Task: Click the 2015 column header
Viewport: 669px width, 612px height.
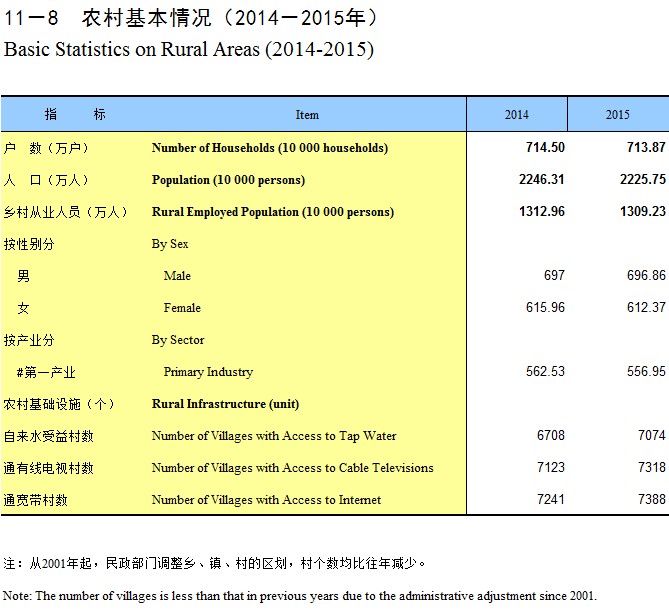Action: pos(617,115)
